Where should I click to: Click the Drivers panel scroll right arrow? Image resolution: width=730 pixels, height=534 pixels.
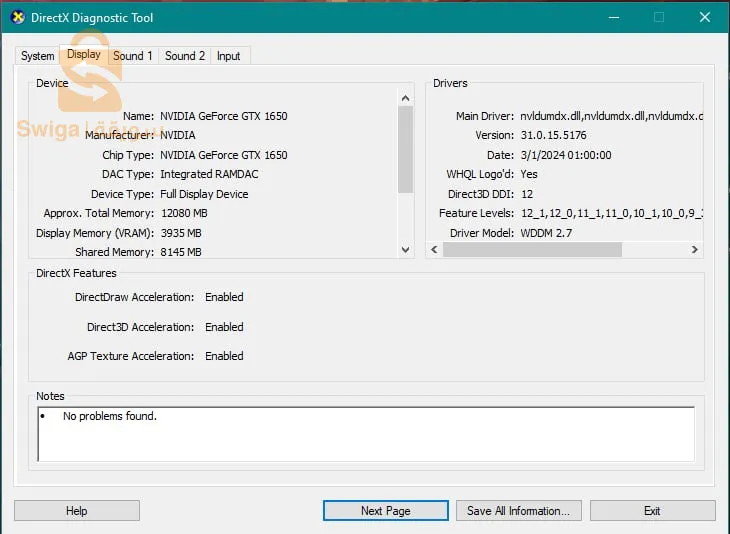coord(695,250)
